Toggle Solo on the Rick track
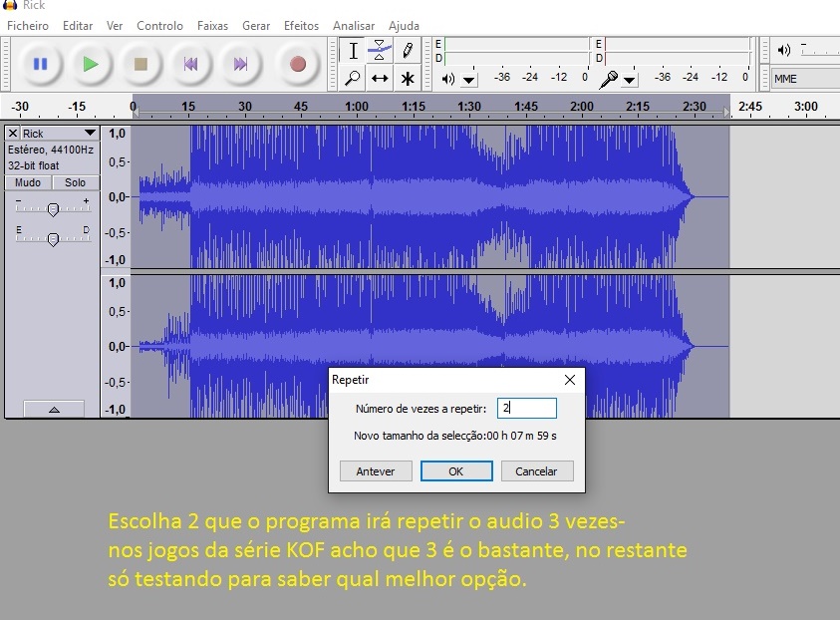 tap(76, 183)
